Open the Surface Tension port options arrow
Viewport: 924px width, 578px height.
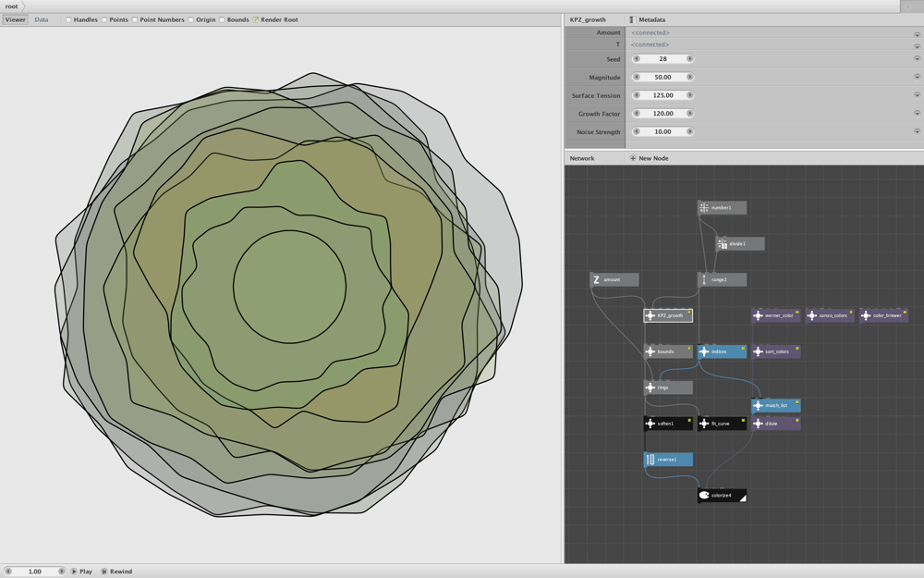(x=917, y=95)
